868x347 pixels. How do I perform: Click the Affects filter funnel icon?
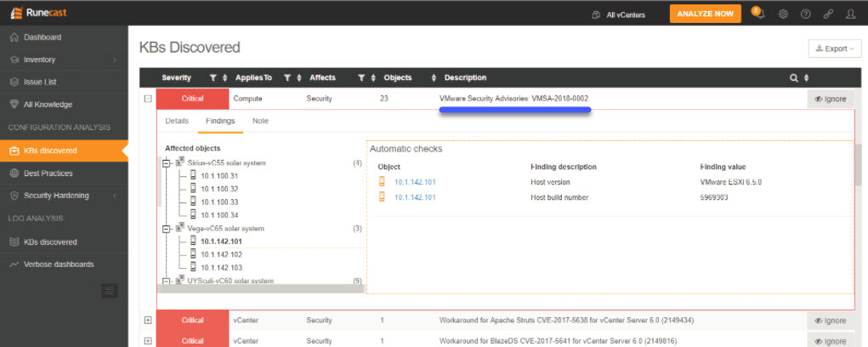[x=361, y=78]
